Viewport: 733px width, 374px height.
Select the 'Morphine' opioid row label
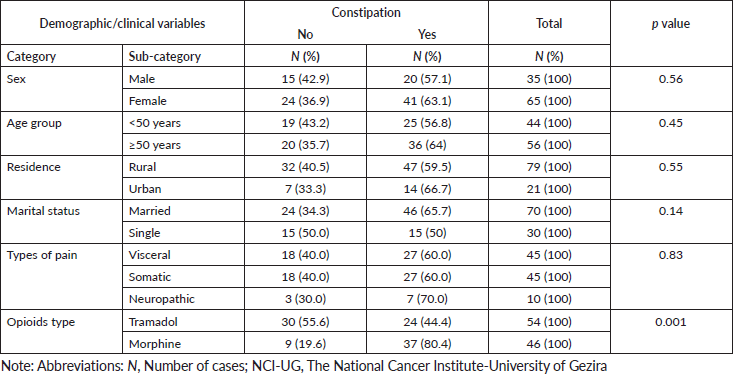[x=183, y=344]
